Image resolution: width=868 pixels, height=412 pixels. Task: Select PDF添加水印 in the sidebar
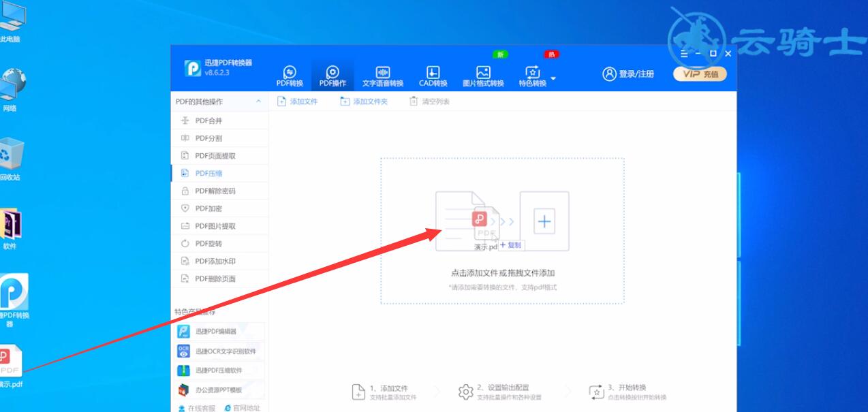pos(219,262)
